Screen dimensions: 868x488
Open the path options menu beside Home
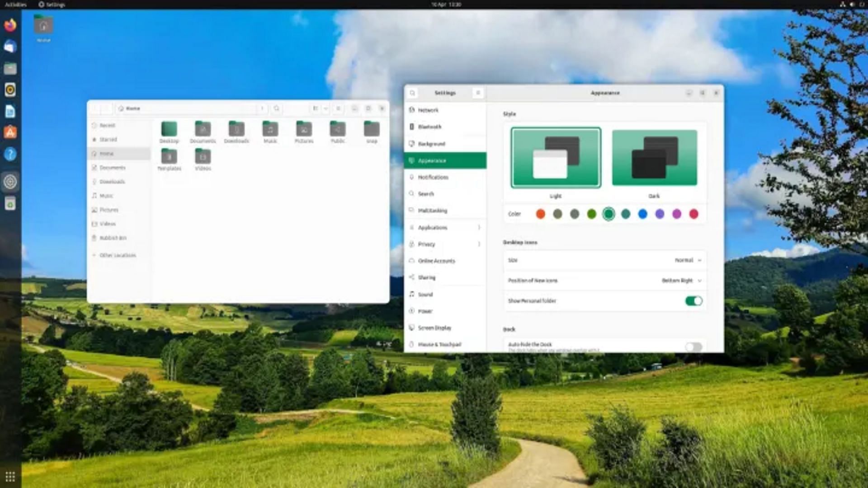click(262, 108)
